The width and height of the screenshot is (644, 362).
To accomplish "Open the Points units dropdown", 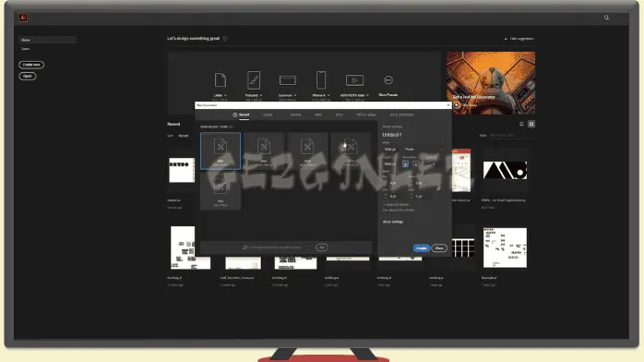I will 423,150.
